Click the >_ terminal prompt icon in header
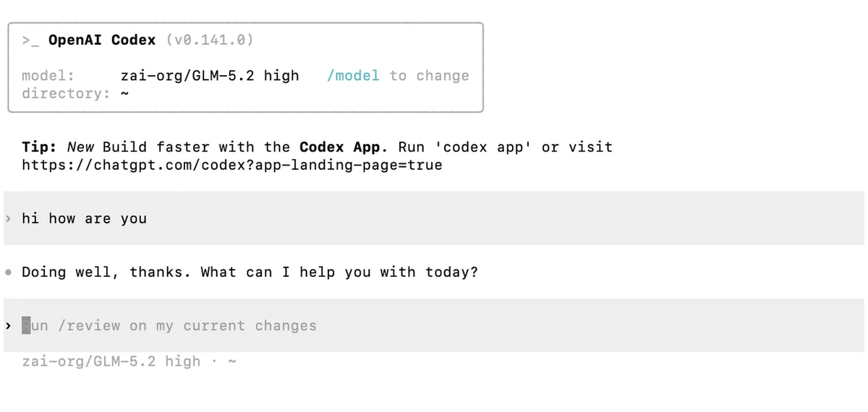The image size is (868, 412). [x=30, y=40]
